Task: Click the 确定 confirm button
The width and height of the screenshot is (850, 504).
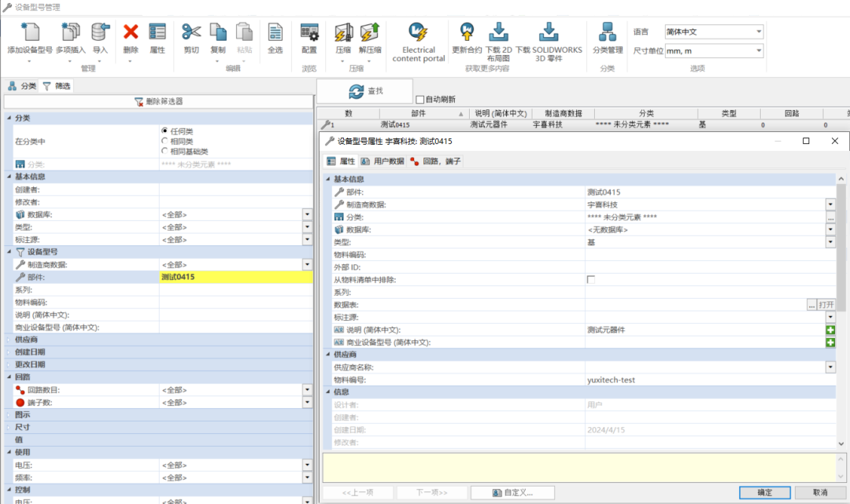Action: point(764,491)
